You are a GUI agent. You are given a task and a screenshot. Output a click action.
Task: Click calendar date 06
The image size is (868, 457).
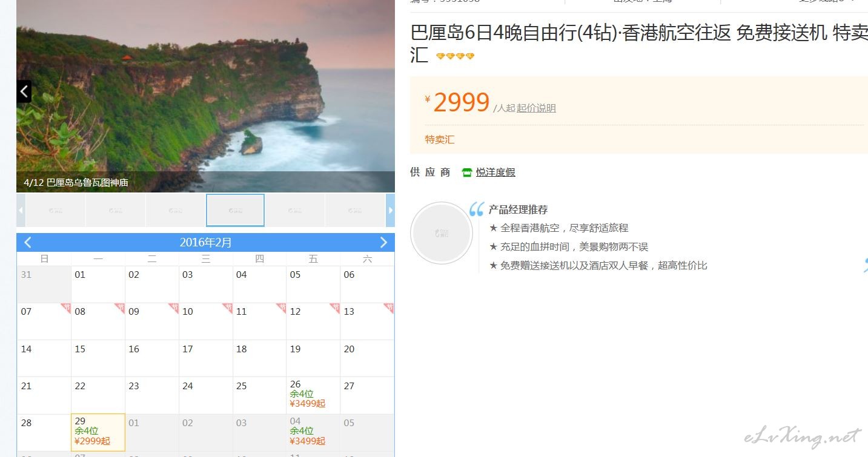pos(367,284)
